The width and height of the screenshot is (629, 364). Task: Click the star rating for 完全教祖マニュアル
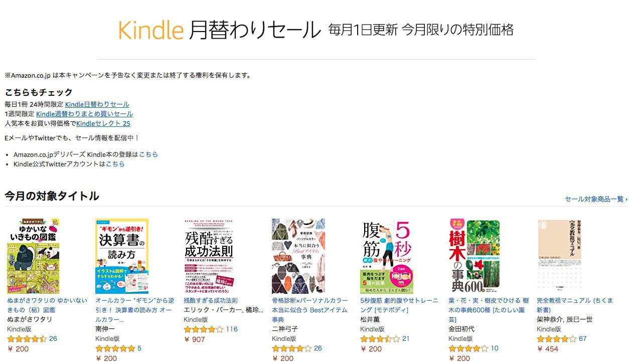tap(556, 339)
